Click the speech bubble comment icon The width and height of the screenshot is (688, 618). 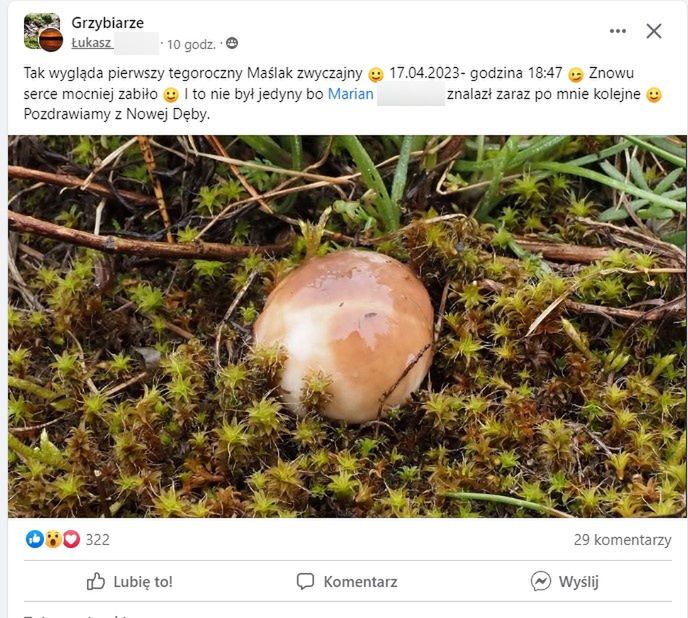coord(306,581)
